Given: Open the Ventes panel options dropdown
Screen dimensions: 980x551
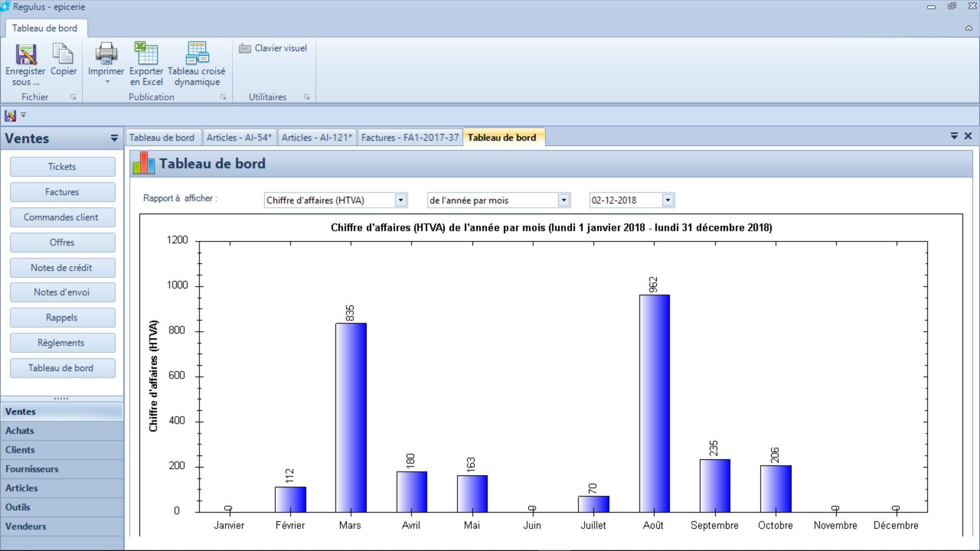Looking at the screenshot, I should 114,138.
